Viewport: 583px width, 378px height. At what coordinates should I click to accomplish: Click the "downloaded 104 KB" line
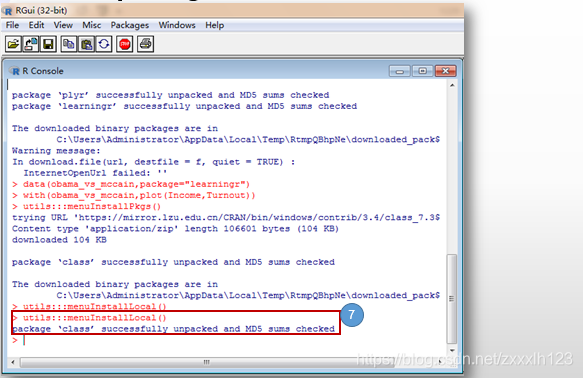[x=59, y=240]
